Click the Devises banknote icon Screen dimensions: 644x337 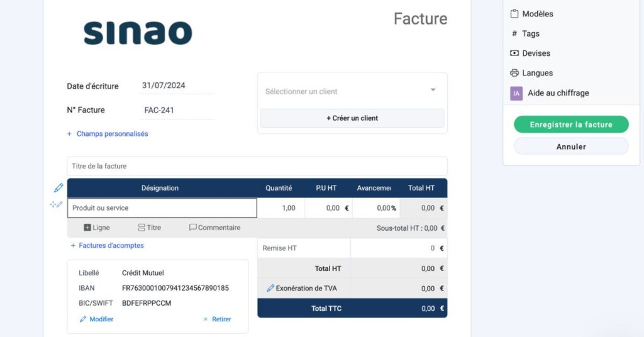pyautogui.click(x=514, y=53)
